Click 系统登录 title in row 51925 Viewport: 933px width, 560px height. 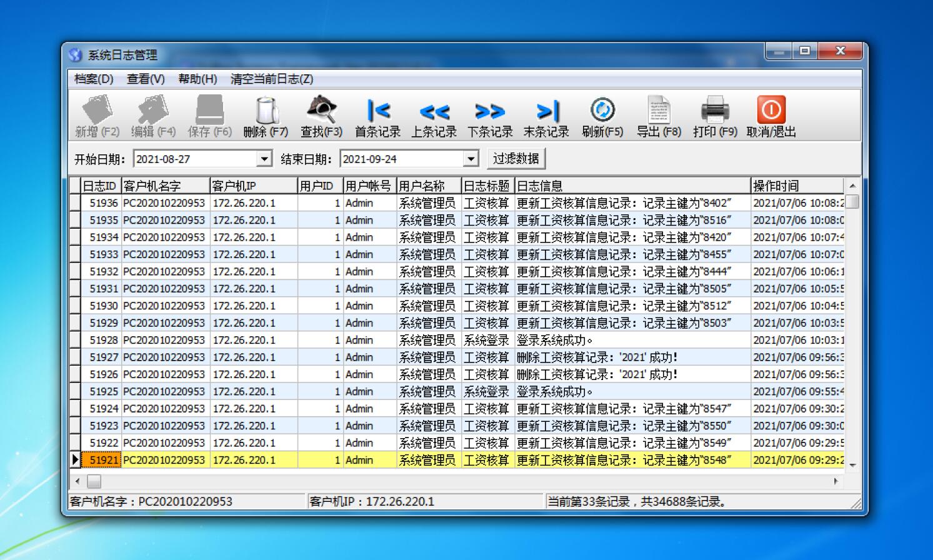[x=487, y=391]
